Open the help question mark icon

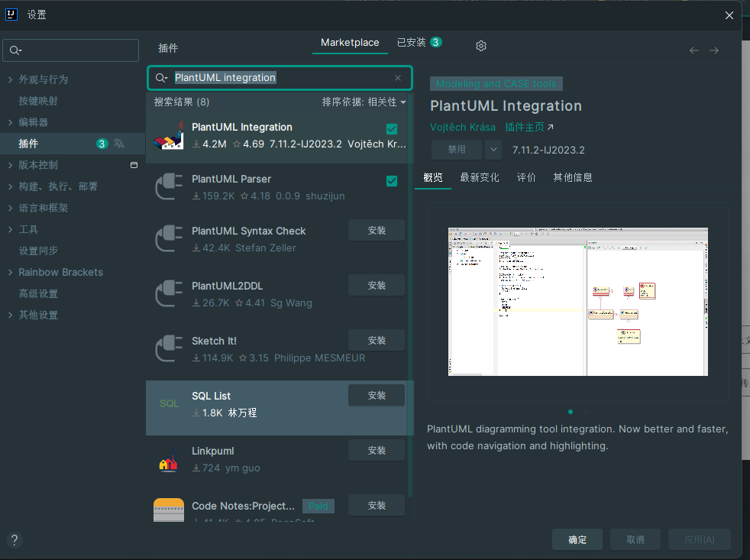[15, 540]
